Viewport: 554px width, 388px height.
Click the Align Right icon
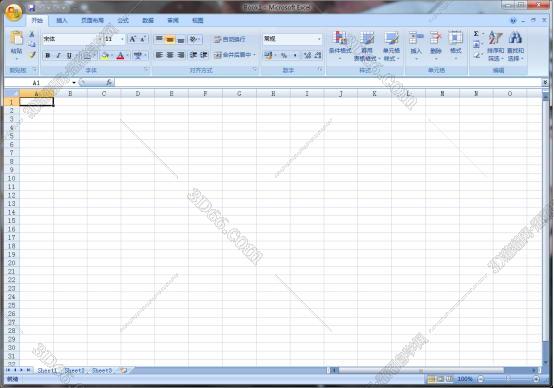coord(181,55)
